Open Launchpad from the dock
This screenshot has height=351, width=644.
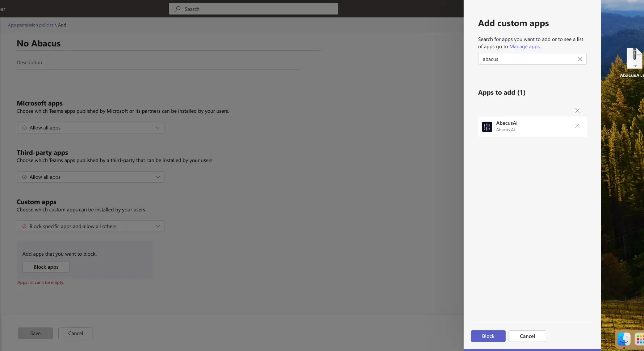[x=640, y=339]
